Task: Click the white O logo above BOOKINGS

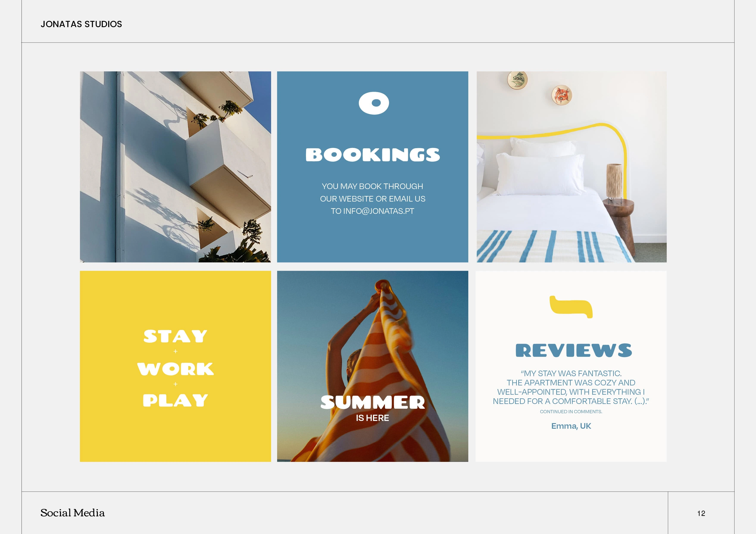Action: click(x=374, y=103)
